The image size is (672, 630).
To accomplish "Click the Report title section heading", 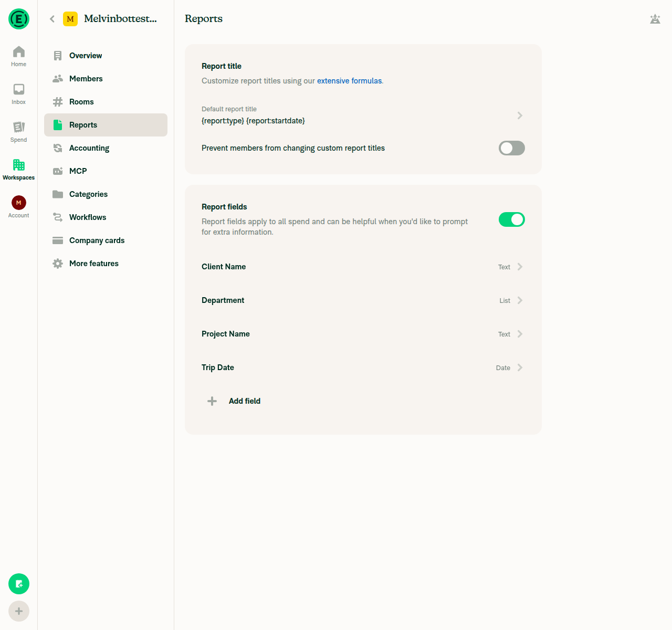I will 222,66.
